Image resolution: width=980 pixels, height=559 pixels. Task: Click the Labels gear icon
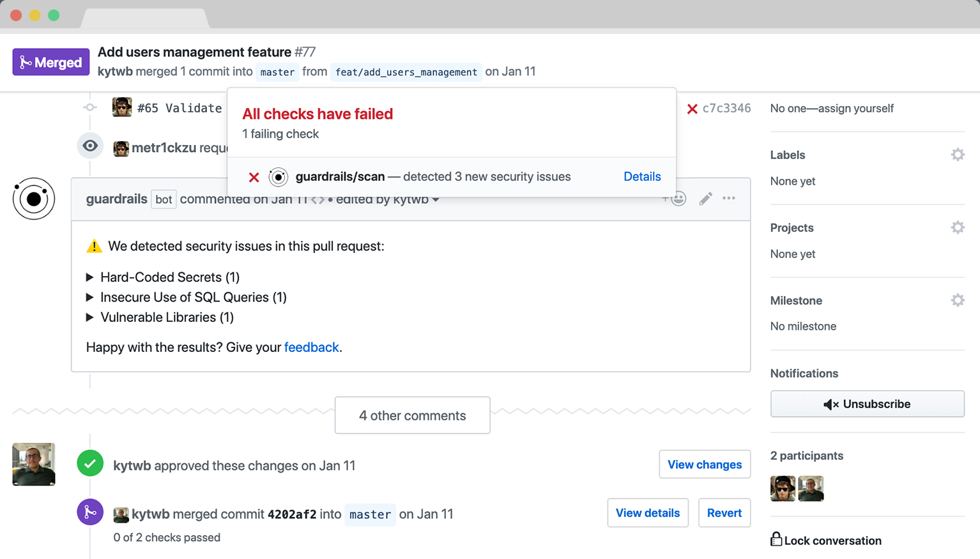click(x=957, y=155)
